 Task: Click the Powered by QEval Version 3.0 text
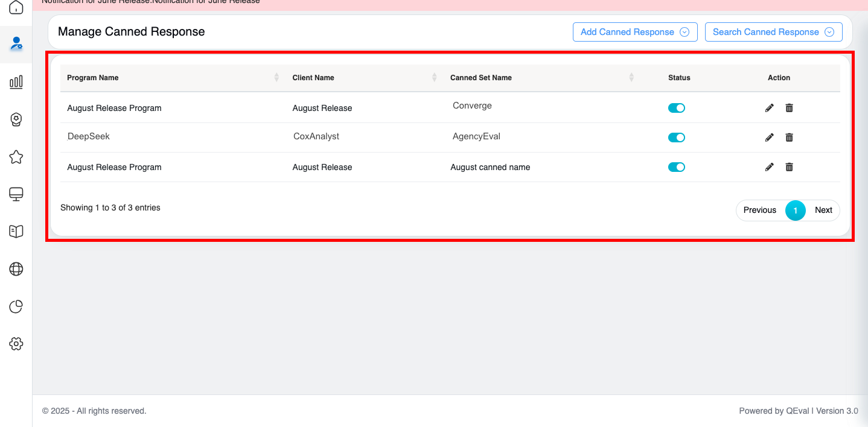(799, 411)
